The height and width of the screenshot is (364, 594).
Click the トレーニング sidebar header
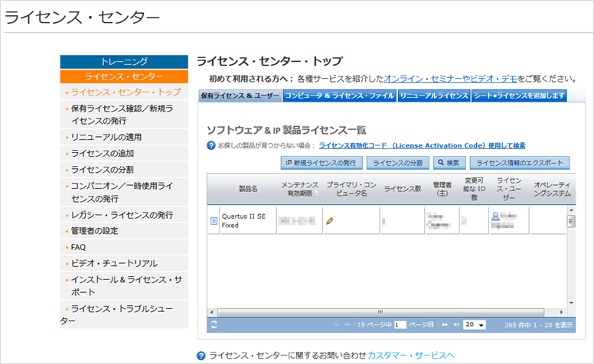coord(124,62)
